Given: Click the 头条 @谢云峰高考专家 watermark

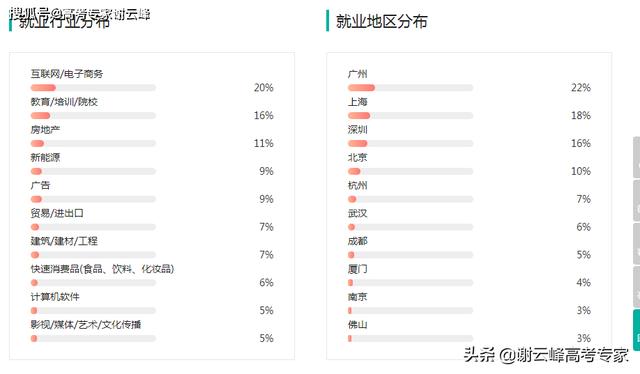Looking at the screenshot, I should 546,355.
